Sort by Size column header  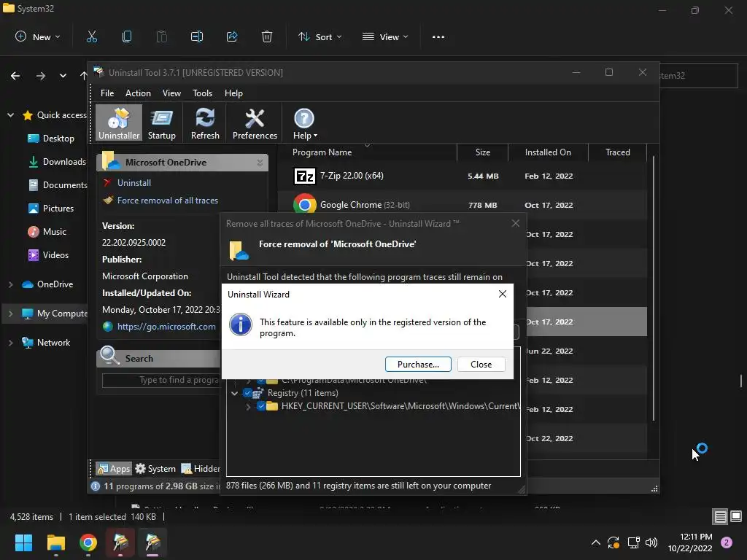[483, 152]
